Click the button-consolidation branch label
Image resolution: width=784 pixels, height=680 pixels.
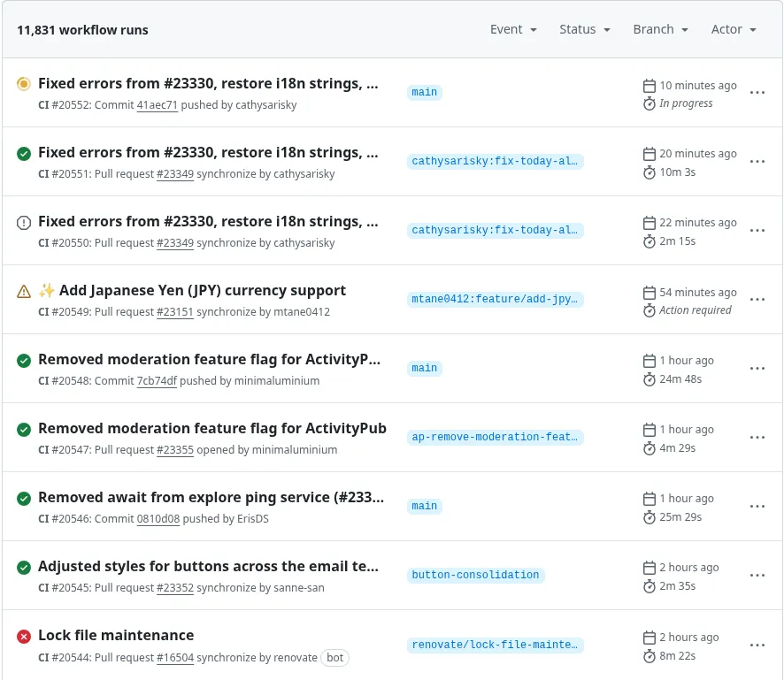[x=475, y=575]
